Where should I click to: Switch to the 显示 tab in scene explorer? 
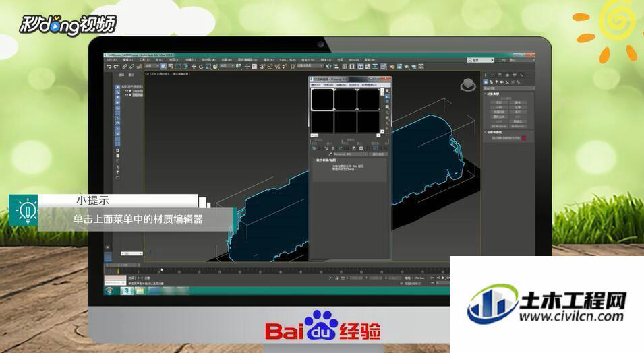[x=131, y=75]
